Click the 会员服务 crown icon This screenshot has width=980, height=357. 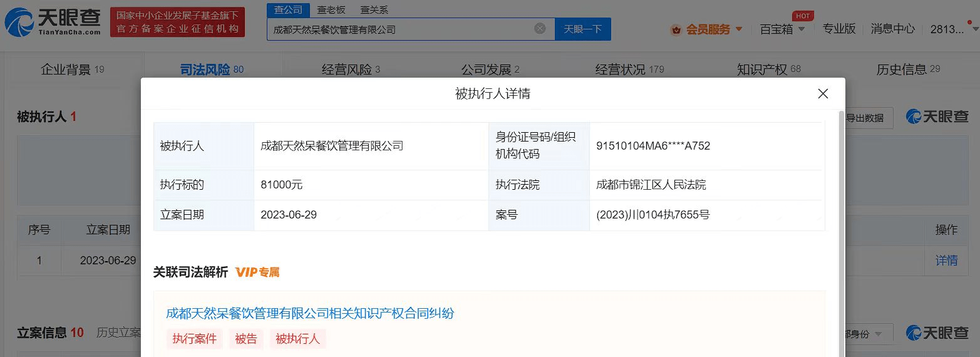tap(676, 29)
